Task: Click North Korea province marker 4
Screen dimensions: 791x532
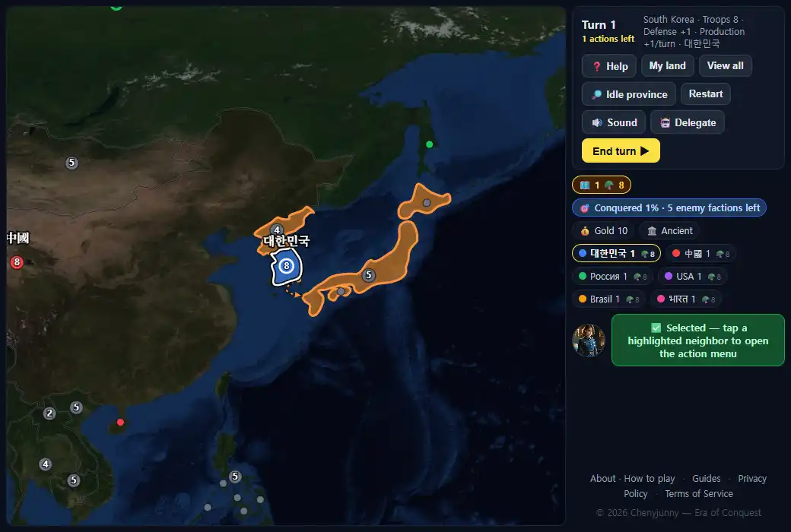Action: point(276,230)
